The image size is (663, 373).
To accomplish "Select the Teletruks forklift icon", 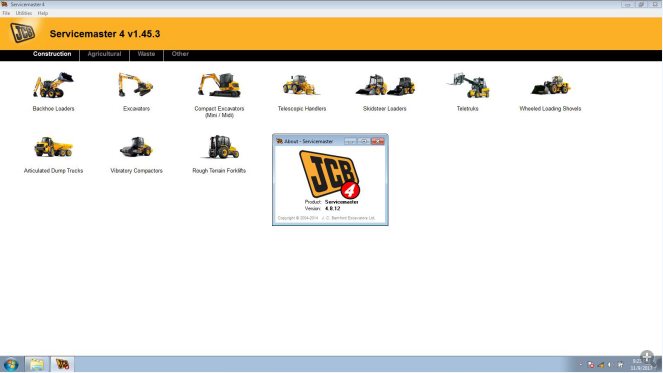I will tap(468, 85).
